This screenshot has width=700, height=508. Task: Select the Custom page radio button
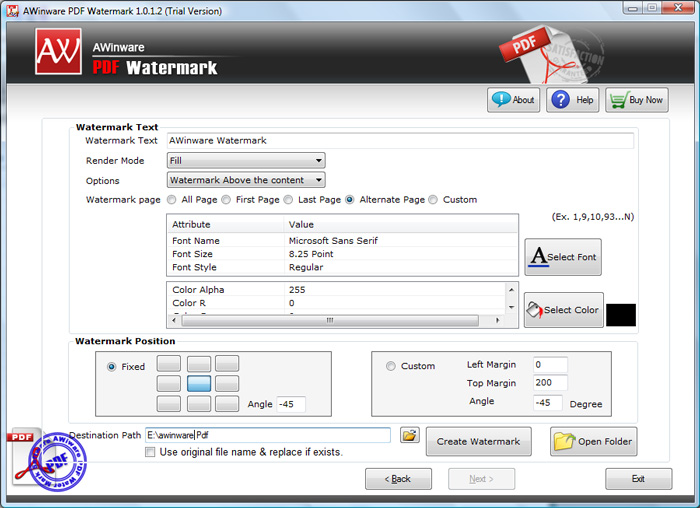[433, 200]
